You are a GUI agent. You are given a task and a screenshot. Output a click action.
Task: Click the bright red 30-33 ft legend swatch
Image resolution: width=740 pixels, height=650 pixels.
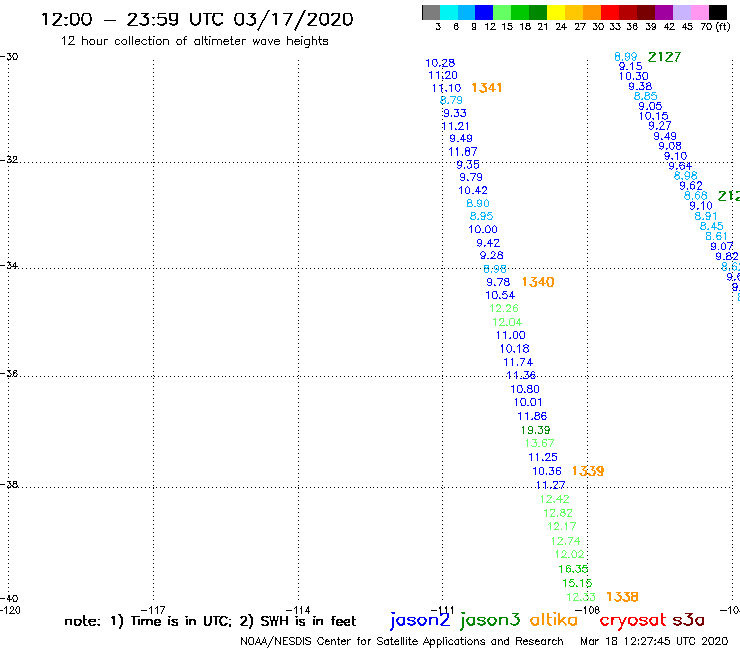click(610, 12)
